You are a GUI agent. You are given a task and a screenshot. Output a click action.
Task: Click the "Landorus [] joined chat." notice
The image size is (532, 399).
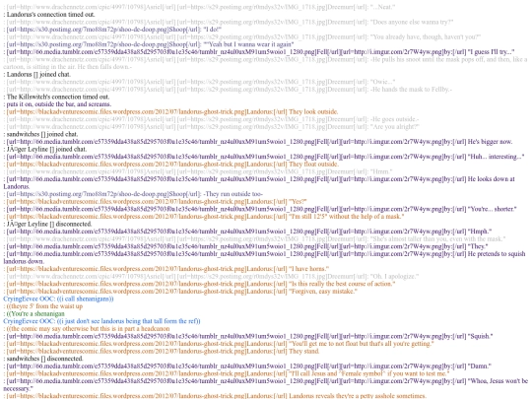37,74
